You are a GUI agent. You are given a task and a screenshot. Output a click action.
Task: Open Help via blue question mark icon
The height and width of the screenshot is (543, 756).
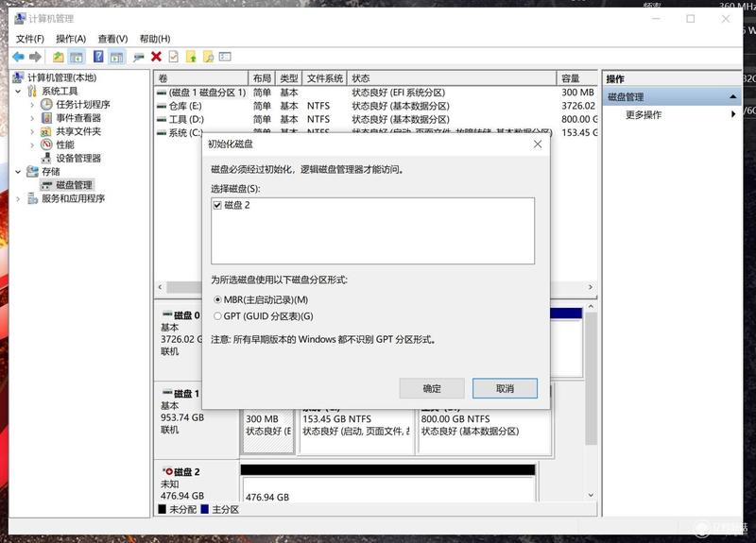coord(98,57)
